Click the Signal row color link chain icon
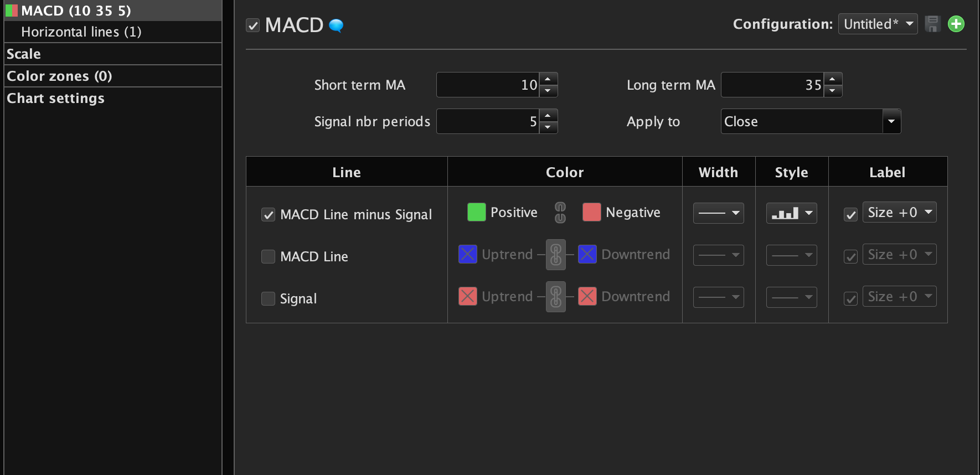This screenshot has width=980, height=475. click(556, 297)
